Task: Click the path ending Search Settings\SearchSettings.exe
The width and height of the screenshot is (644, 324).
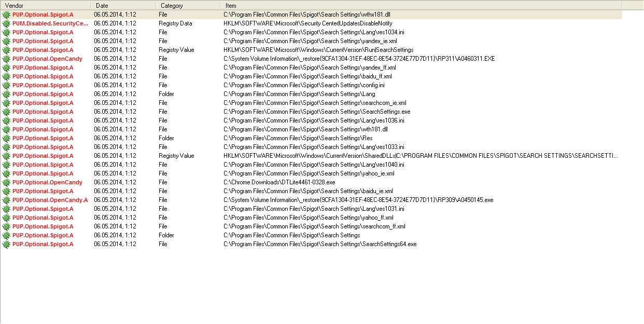Action: (317, 112)
